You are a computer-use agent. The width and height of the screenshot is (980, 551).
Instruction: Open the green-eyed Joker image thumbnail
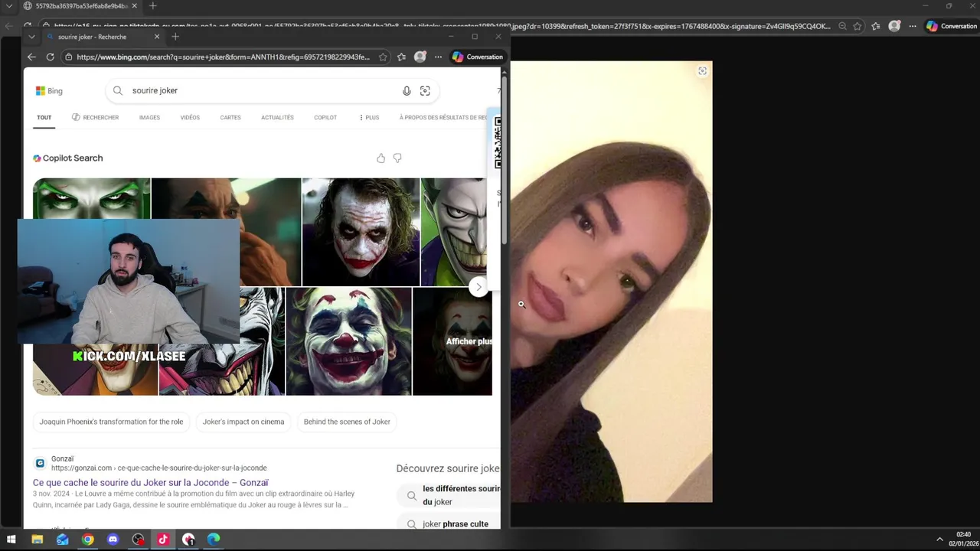point(91,199)
